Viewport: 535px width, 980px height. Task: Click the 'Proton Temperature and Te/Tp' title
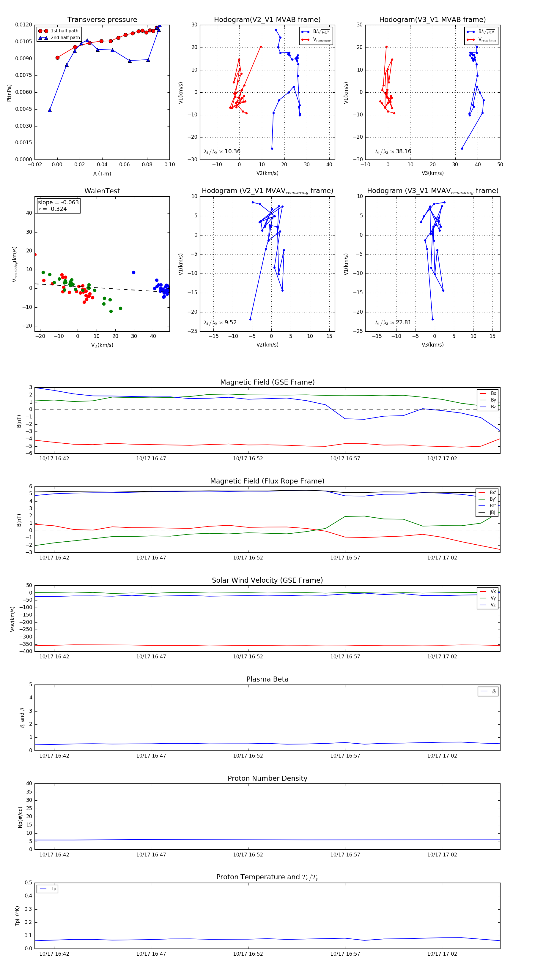click(267, 877)
